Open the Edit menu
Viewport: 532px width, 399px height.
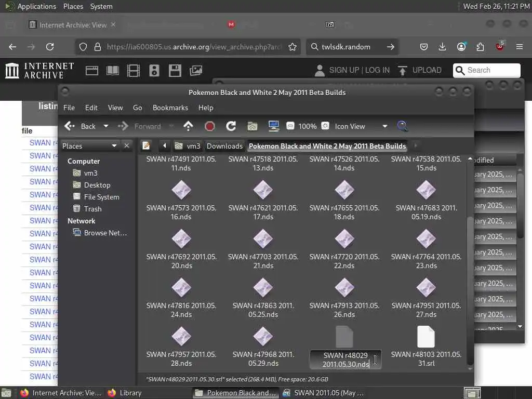click(x=91, y=108)
